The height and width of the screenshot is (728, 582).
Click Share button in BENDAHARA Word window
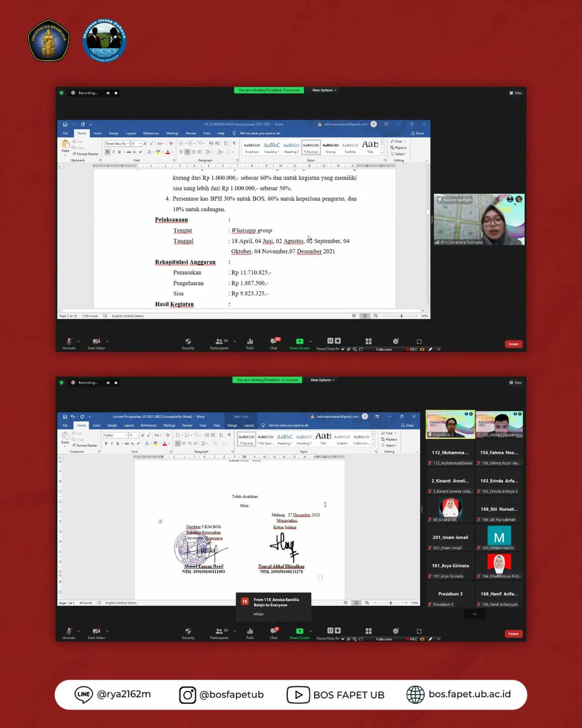click(x=417, y=133)
